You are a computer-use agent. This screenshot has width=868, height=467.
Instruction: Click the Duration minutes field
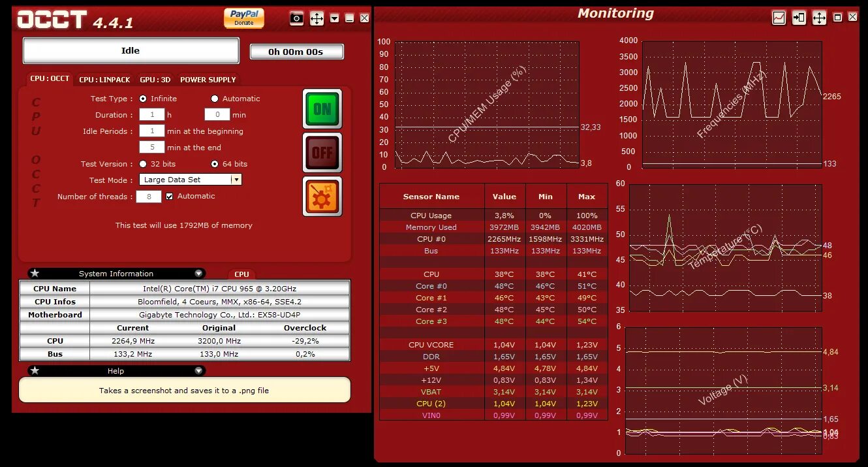(217, 114)
